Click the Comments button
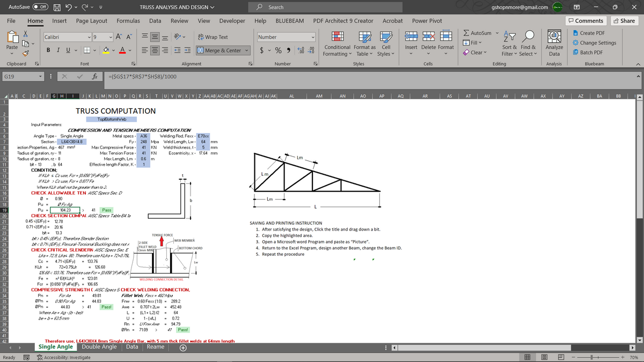 [586, 21]
